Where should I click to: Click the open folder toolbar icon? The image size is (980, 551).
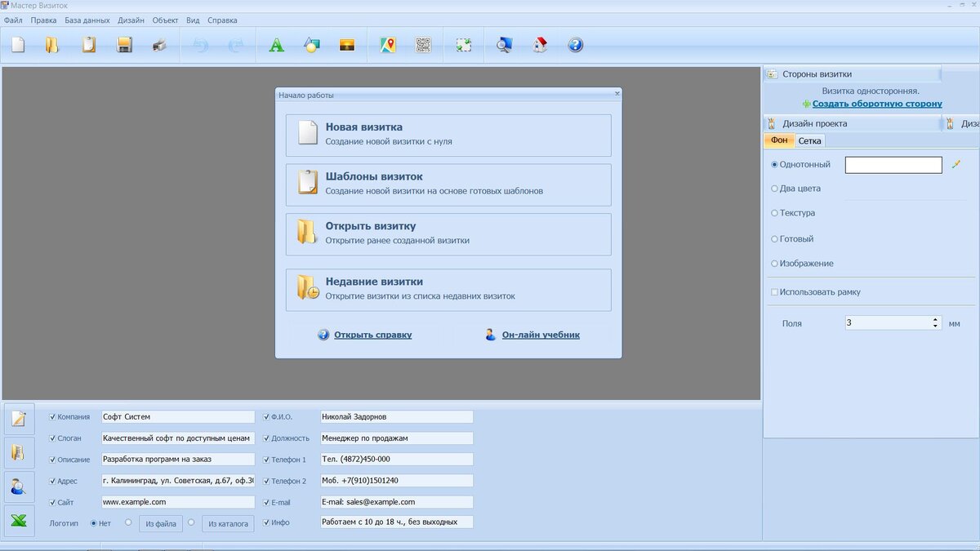(x=52, y=45)
